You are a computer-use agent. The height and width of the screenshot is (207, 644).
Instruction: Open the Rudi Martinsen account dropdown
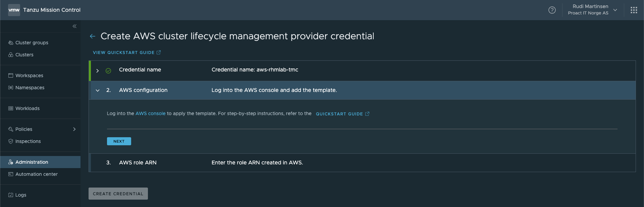pos(615,10)
